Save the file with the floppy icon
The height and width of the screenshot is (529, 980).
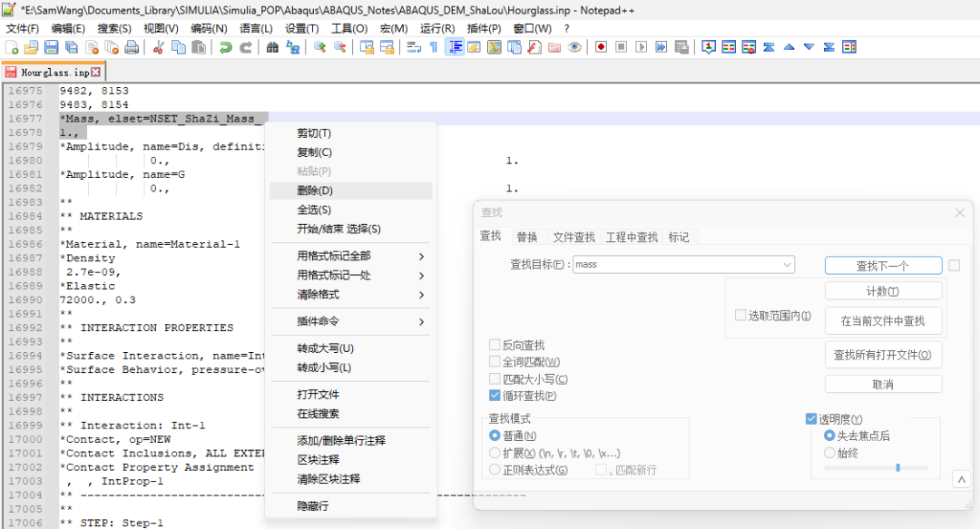coord(51,47)
